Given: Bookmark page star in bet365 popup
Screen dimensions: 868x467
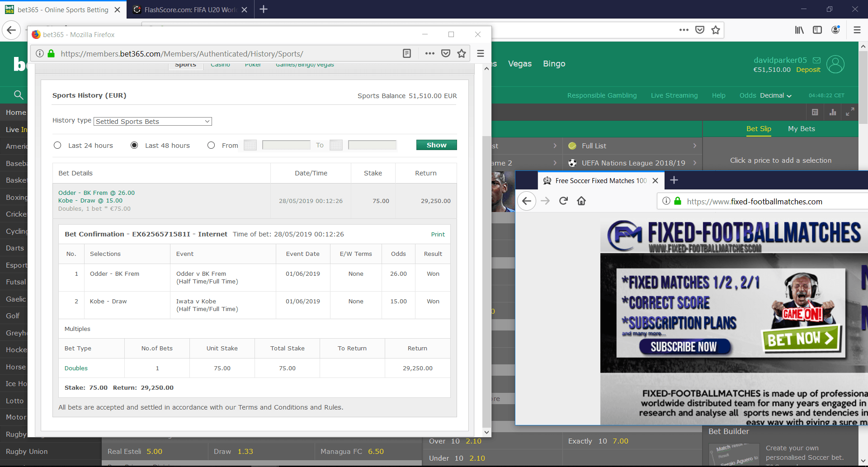Looking at the screenshot, I should click(x=462, y=53).
